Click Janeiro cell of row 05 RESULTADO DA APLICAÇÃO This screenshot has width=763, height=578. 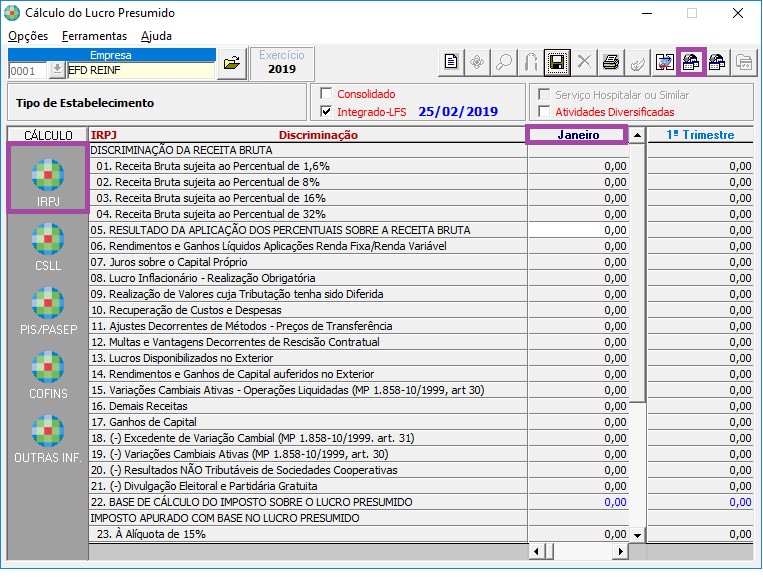tap(578, 230)
